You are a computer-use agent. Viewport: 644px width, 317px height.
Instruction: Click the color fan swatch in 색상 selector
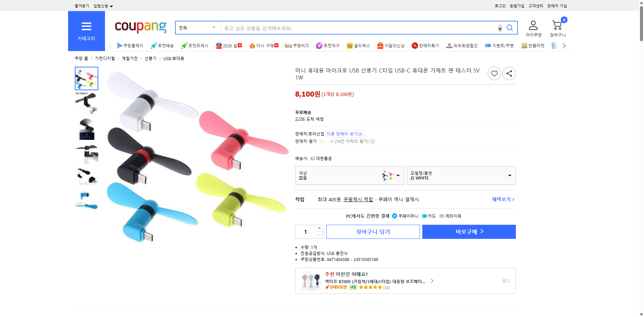388,175
